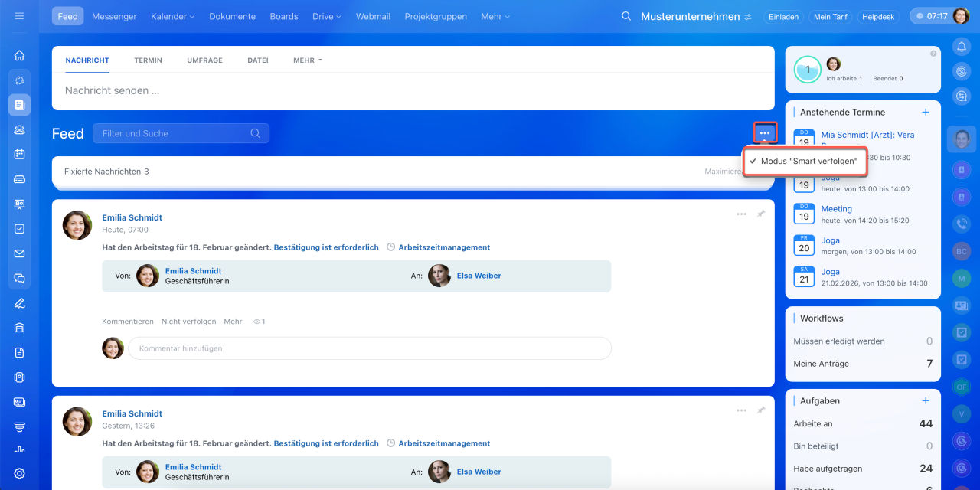The image size is (980, 490).
Task: Open the Arbeitszeitmanagement link in first post
Action: 443,247
